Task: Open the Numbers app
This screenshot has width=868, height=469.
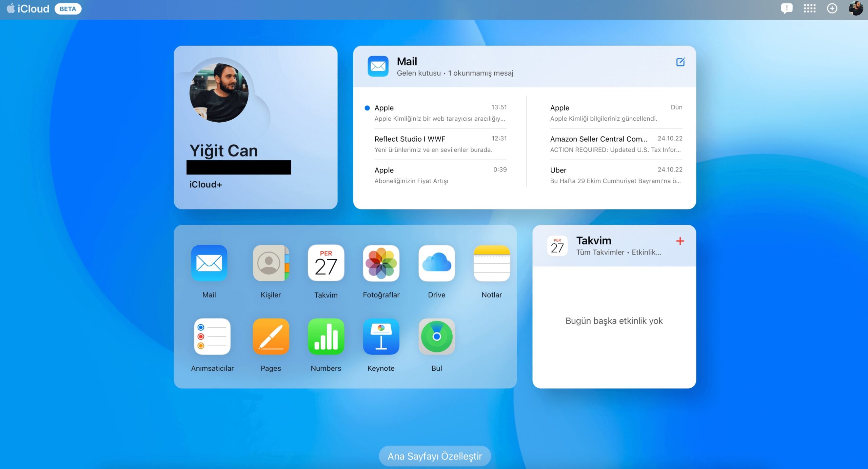Action: [x=326, y=337]
